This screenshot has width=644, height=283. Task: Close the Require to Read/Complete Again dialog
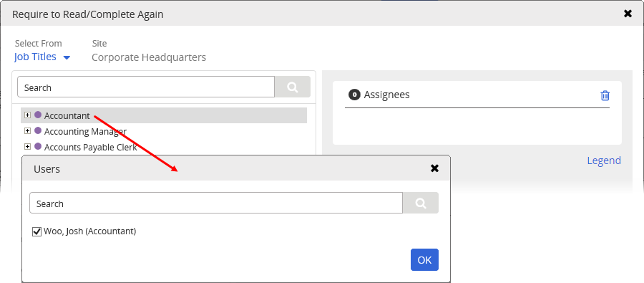click(x=628, y=14)
